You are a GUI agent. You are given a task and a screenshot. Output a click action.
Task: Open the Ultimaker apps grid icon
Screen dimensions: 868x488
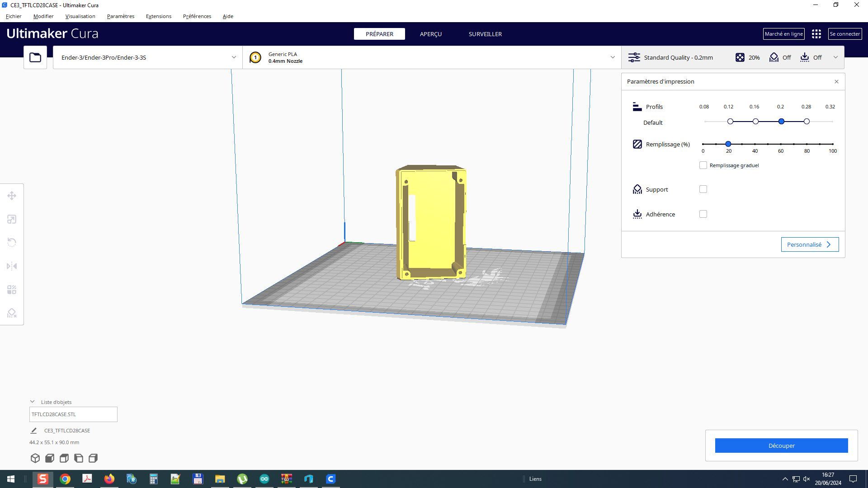[816, 34]
